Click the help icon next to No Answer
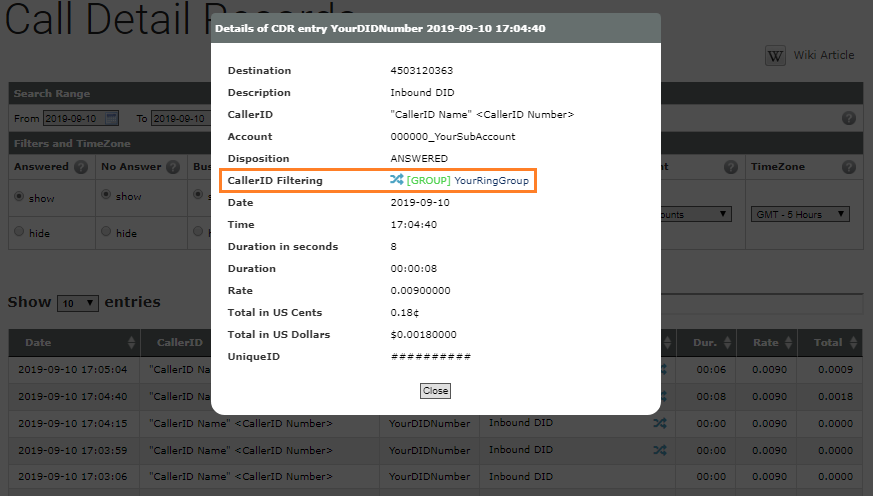 click(x=173, y=167)
